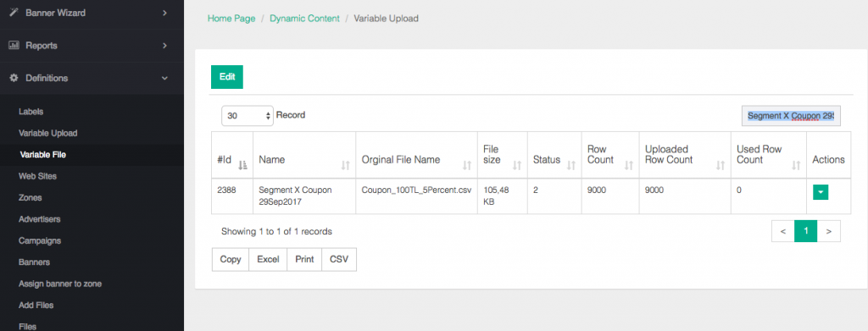The height and width of the screenshot is (331, 868).
Task: Select Variable File in the sidebar
Action: pos(42,155)
